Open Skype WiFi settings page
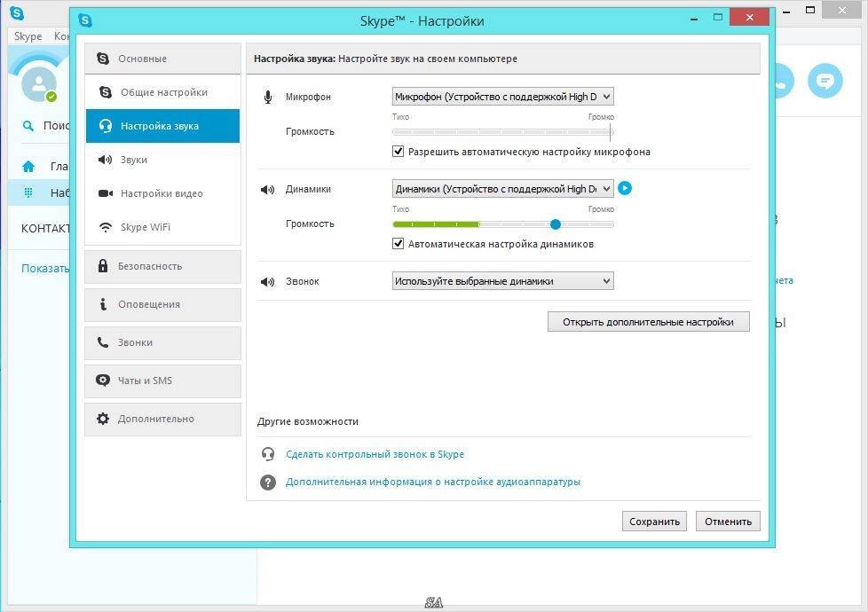Image resolution: width=868 pixels, height=612 pixels. point(162,227)
